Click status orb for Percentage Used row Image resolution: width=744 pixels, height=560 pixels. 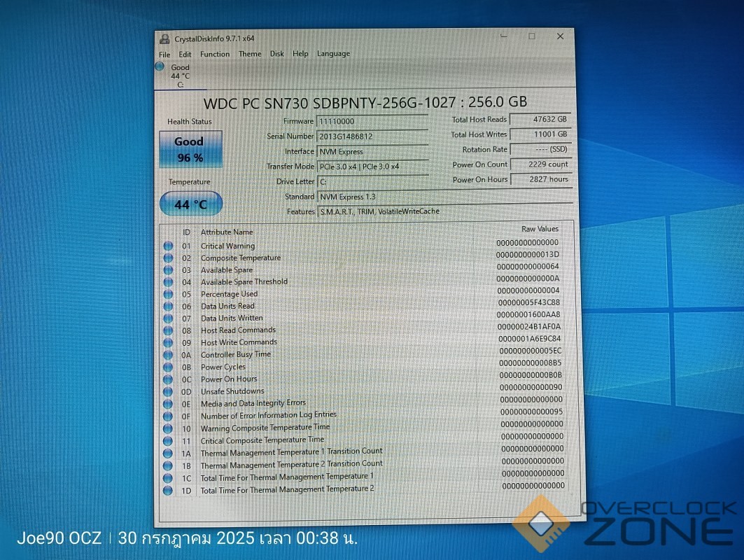168,294
